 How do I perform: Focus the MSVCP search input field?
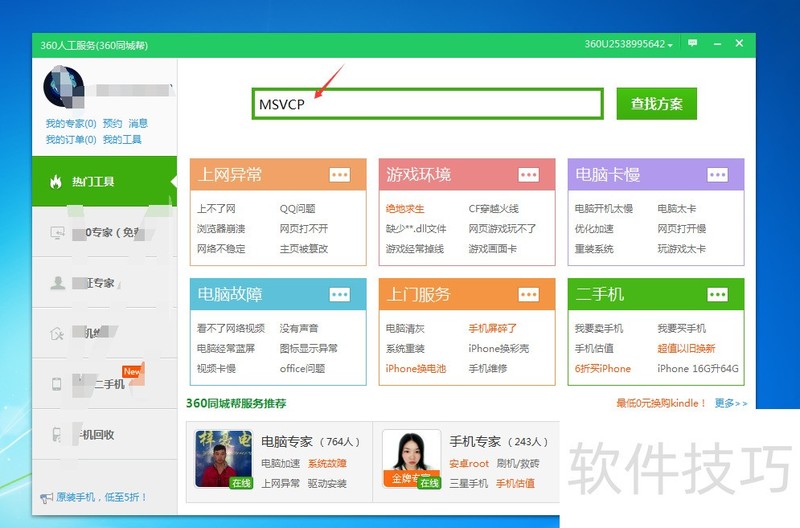[428, 104]
